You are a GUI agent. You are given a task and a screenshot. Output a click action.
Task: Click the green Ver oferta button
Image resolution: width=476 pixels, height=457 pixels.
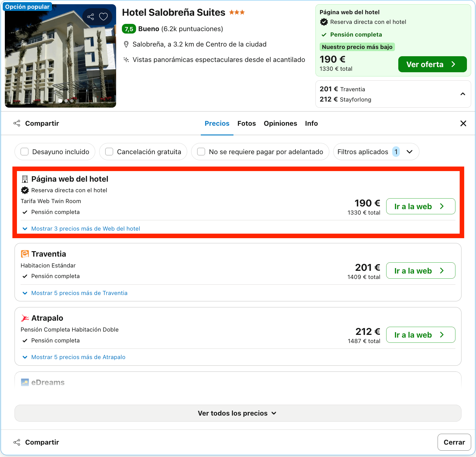pyautogui.click(x=432, y=64)
